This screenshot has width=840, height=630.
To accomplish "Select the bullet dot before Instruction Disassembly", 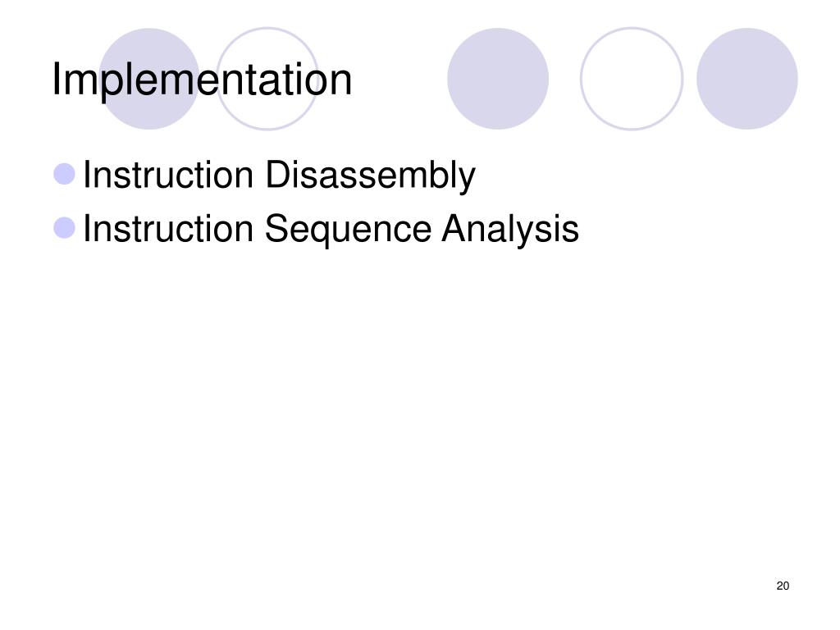I will click(x=64, y=174).
